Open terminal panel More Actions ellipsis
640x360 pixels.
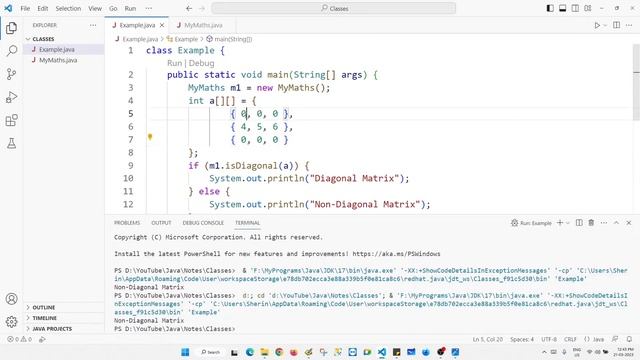[x=604, y=223]
